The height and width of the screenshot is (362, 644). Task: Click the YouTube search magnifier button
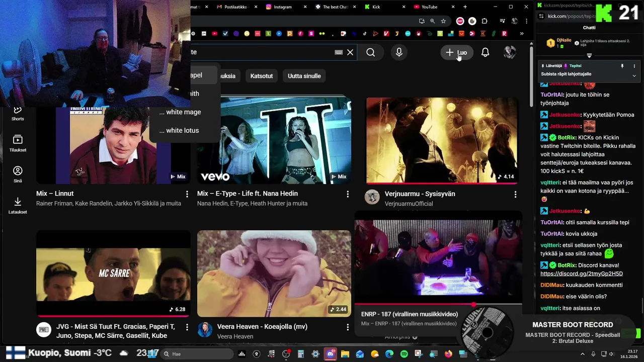371,52
